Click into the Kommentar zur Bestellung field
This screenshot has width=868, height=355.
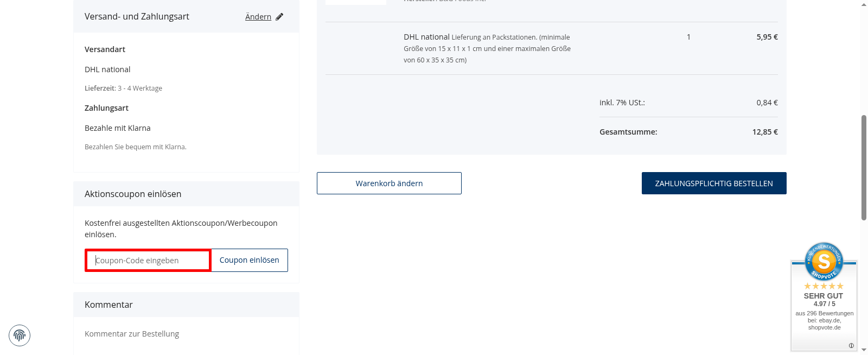click(186, 334)
